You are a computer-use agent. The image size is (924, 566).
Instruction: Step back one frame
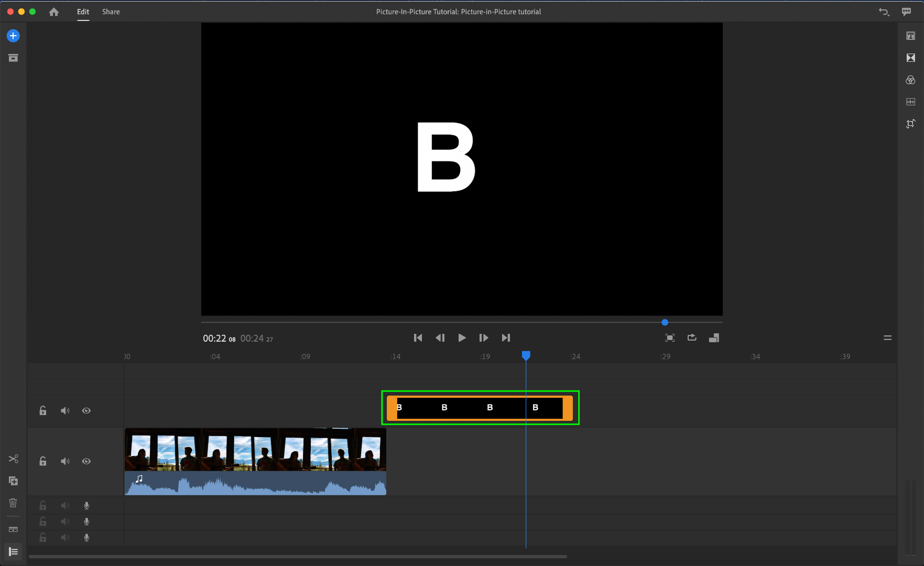[x=440, y=338]
